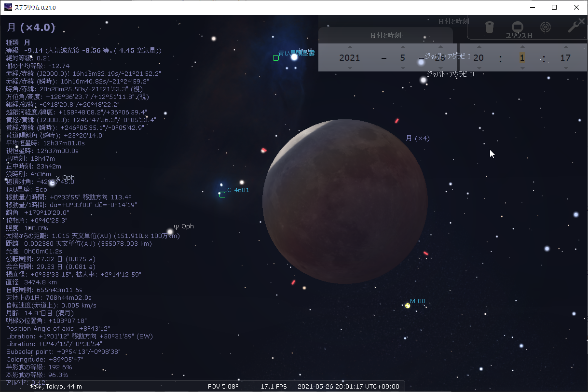The image size is (588, 392).
Task: Click the FOV 5.08° indicator
Action: [223, 386]
